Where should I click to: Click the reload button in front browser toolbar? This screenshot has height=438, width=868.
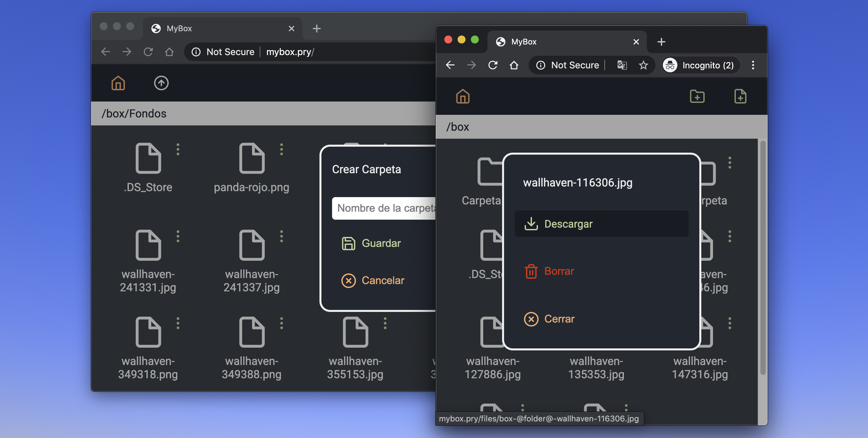pos(493,65)
